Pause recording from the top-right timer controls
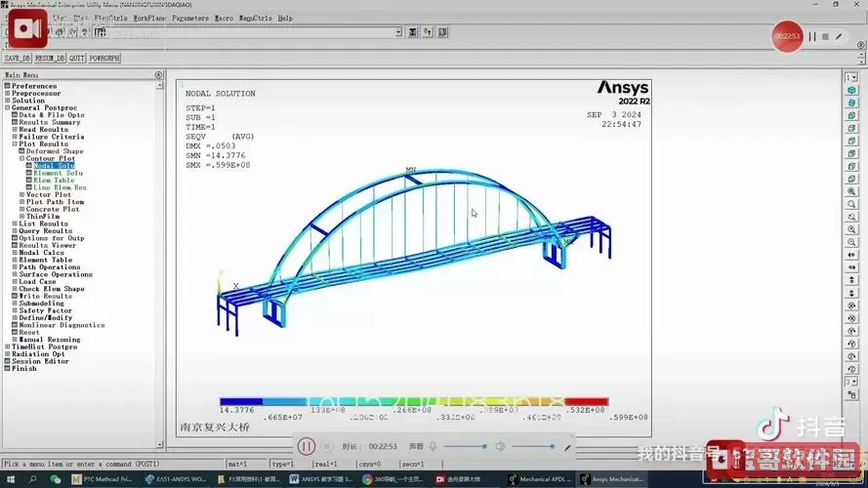Image resolution: width=868 pixels, height=488 pixels. (x=812, y=37)
